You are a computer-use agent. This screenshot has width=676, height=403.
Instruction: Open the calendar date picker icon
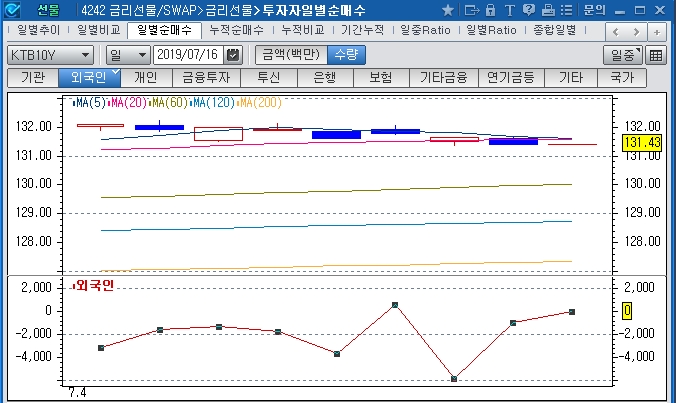[233, 55]
